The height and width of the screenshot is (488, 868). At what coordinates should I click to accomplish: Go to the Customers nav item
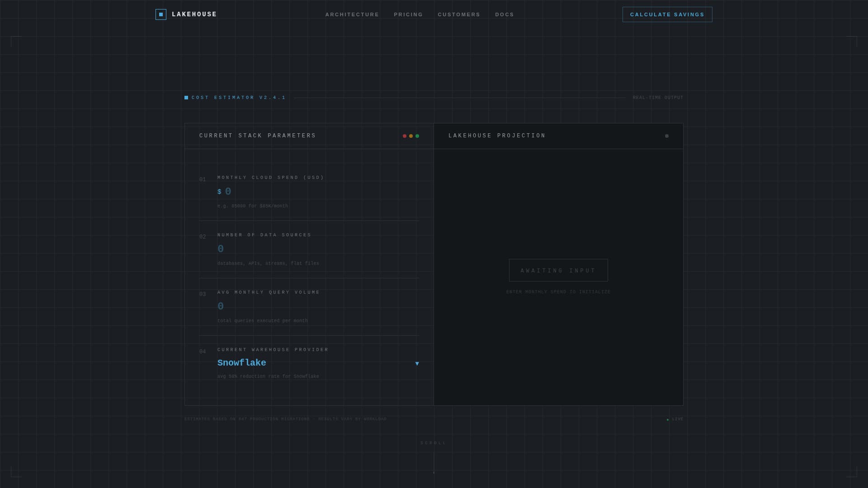tap(459, 14)
